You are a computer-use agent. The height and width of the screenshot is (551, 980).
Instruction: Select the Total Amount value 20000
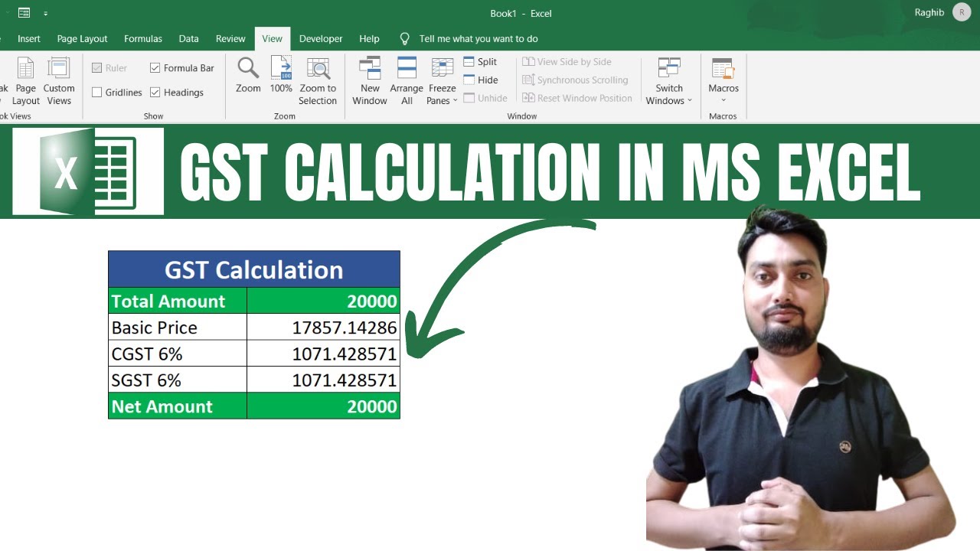pyautogui.click(x=323, y=301)
